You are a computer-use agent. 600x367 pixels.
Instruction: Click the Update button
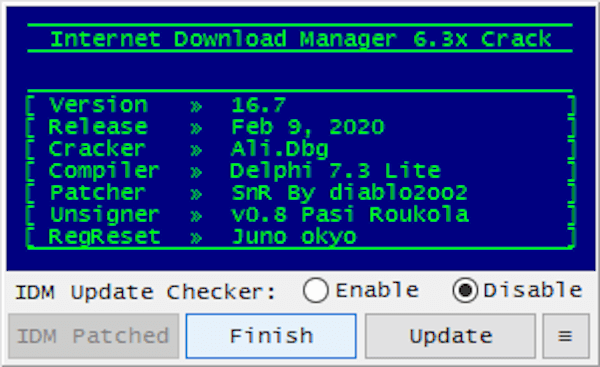coord(450,336)
